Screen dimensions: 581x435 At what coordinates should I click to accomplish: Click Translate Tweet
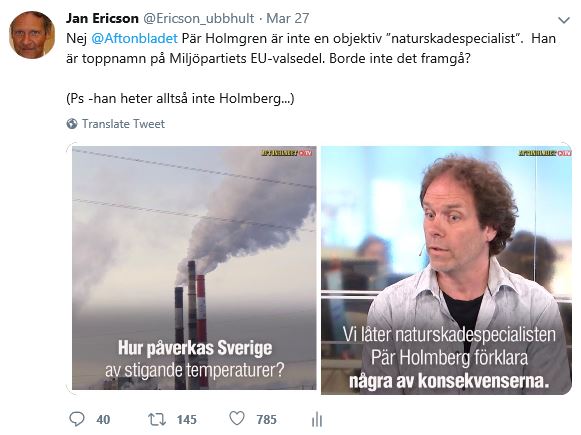123,124
